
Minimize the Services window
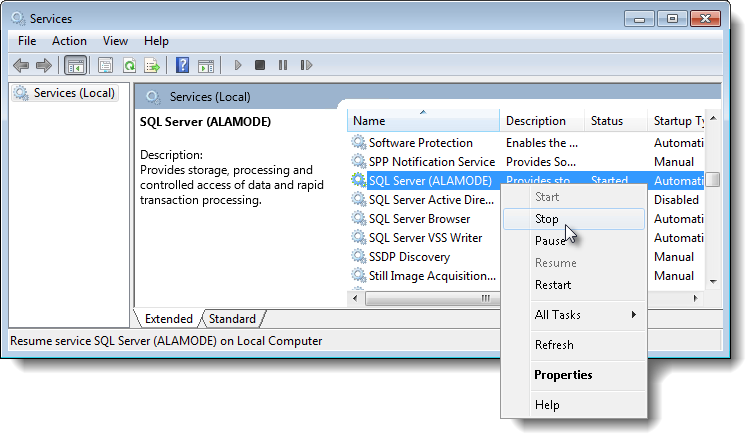click(639, 19)
